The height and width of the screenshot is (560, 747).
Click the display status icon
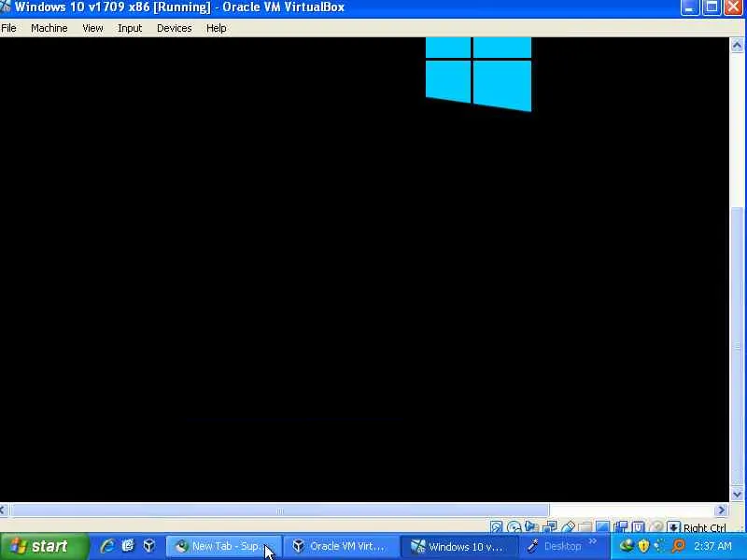[602, 526]
